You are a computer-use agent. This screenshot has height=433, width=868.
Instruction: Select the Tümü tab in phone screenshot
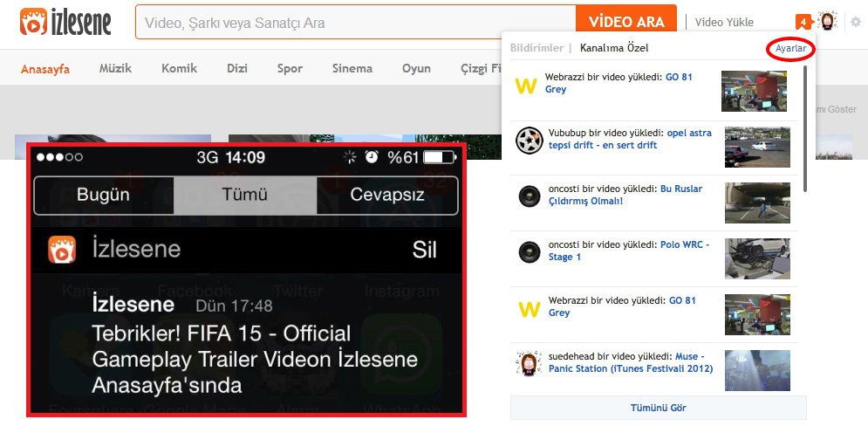(x=244, y=195)
